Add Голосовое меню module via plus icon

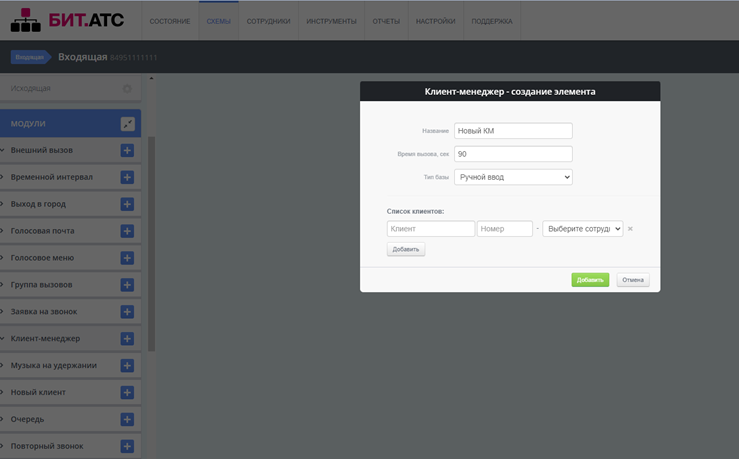coord(127,258)
